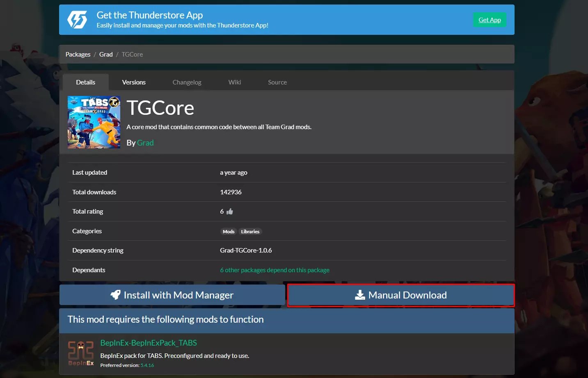Viewport: 588px width, 378px height.
Task: Click Install with Mod Manager button
Action: point(172,295)
